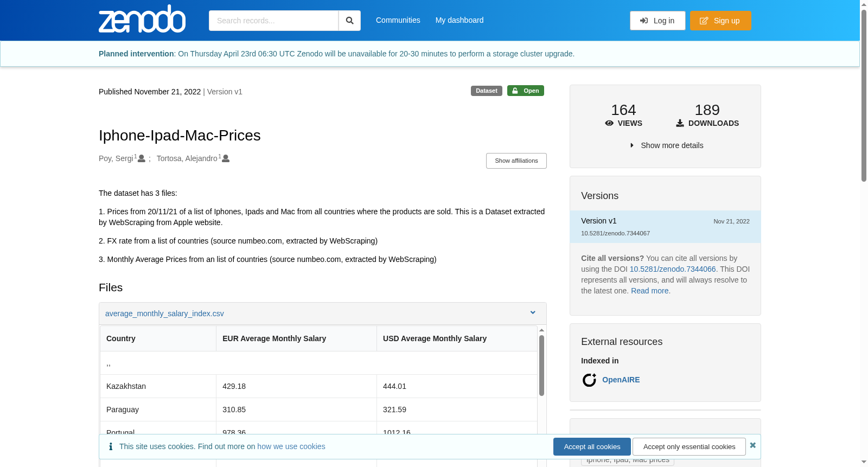Click the USD Average Monthly Salary header
This screenshot has height=467, width=868.
coord(457,338)
